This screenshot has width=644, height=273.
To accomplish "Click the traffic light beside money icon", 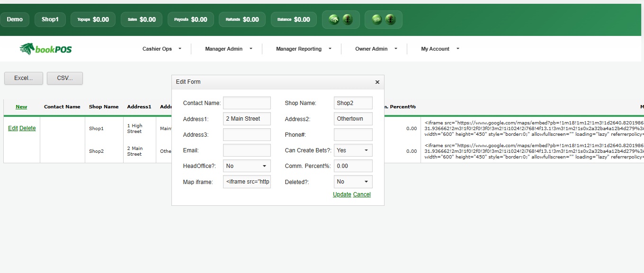I will tap(390, 19).
